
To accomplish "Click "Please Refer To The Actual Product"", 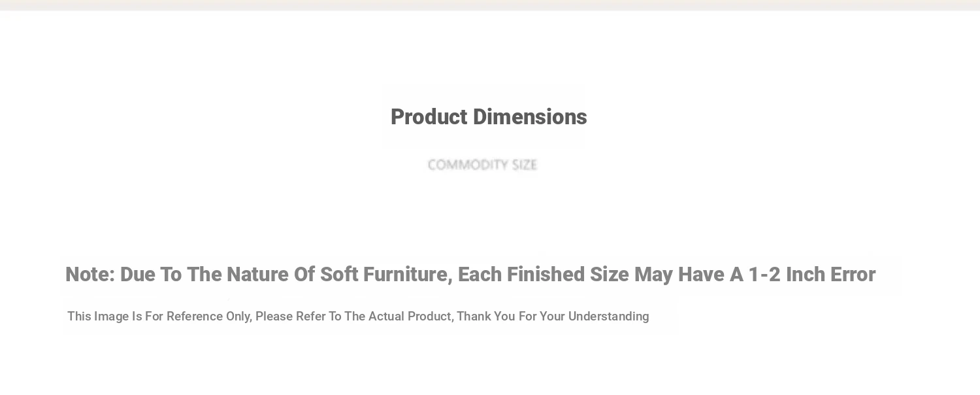I will coord(353,317).
